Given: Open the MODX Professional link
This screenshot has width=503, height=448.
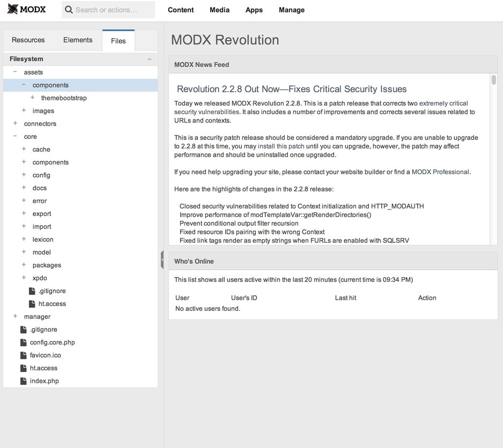Looking at the screenshot, I should (x=440, y=172).
